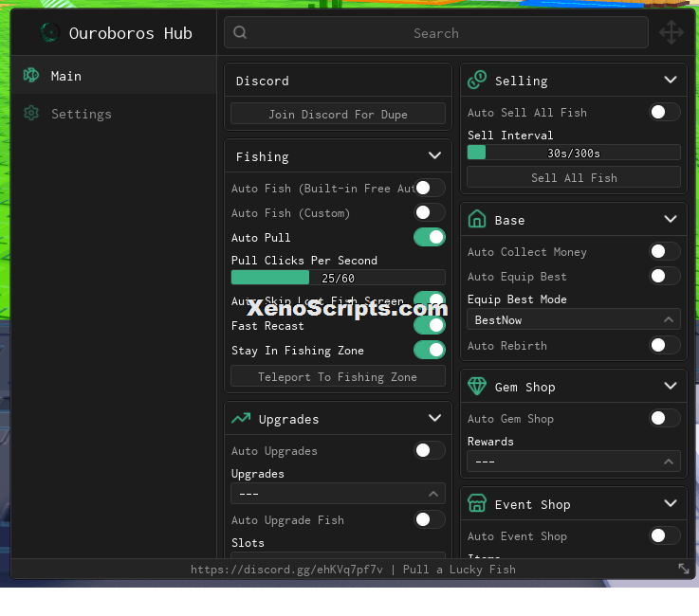Collapse the Selling section chevron
Viewport: 699px width, 616px height.
click(671, 80)
